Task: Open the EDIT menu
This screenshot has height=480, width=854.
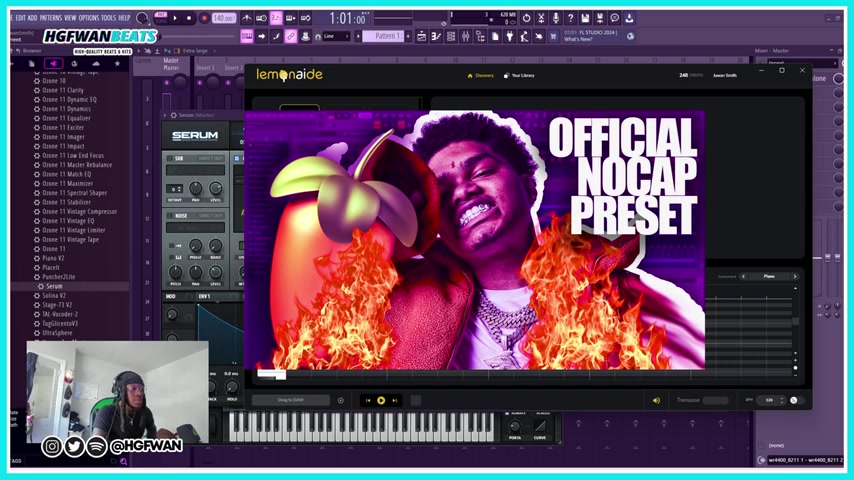Action: coord(20,18)
